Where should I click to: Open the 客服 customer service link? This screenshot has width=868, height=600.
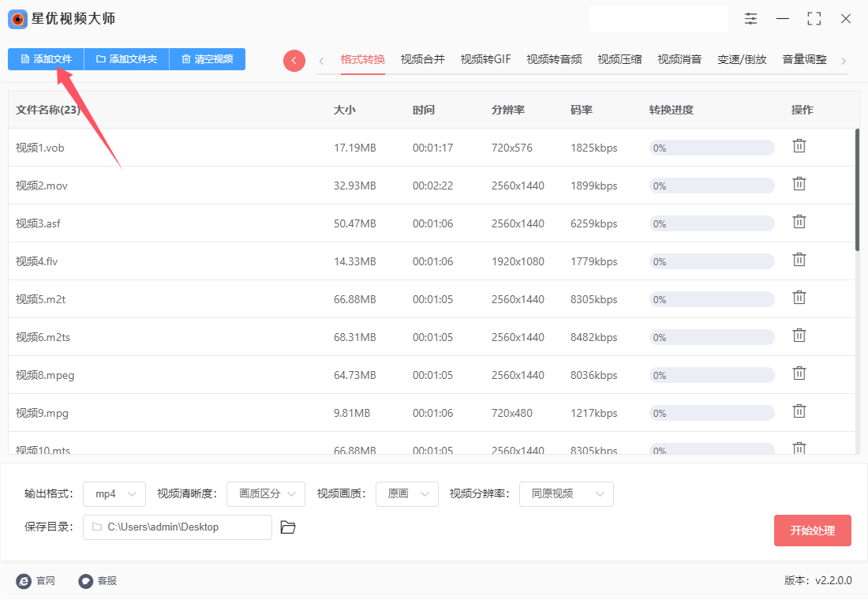tap(97, 580)
